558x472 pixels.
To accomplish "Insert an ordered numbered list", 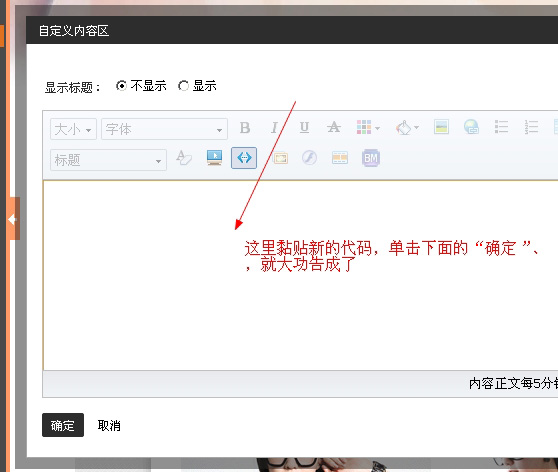I will (x=531, y=127).
